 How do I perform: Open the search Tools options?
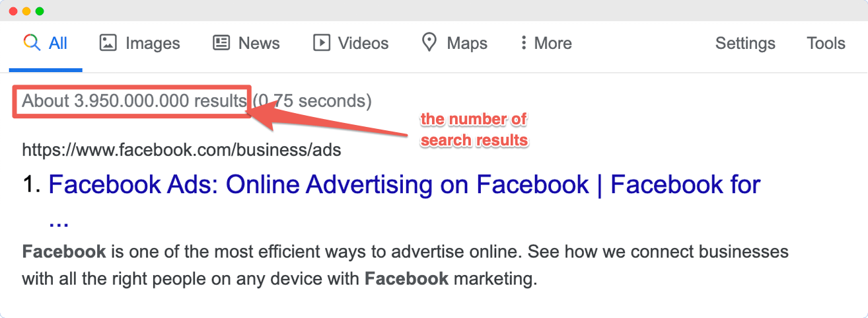(x=826, y=44)
